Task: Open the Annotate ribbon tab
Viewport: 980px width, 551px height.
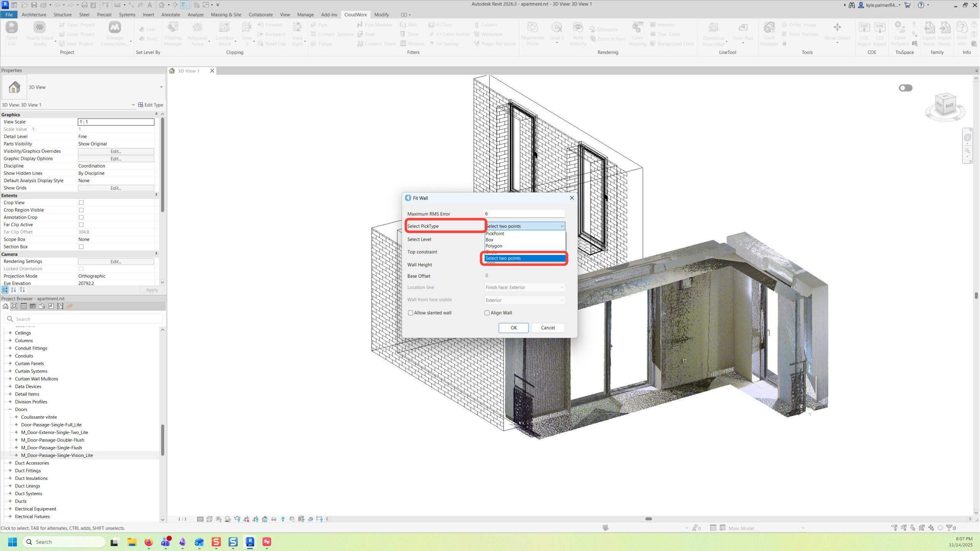Action: click(x=170, y=15)
